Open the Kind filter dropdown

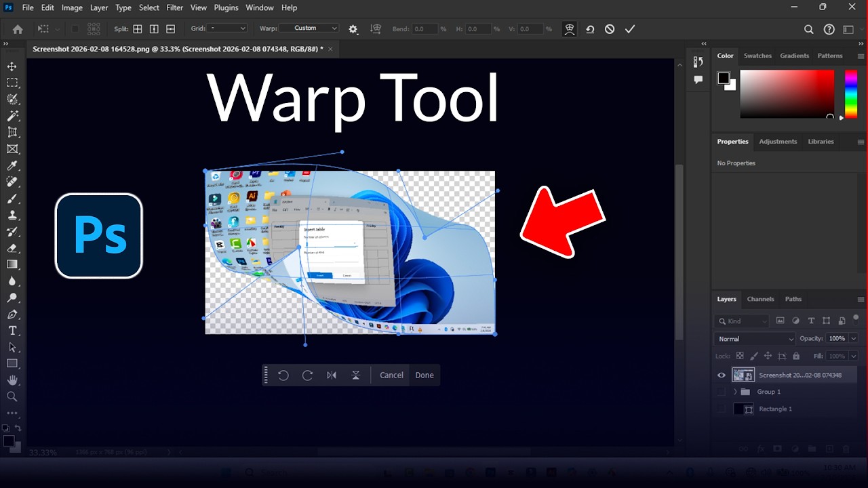741,321
